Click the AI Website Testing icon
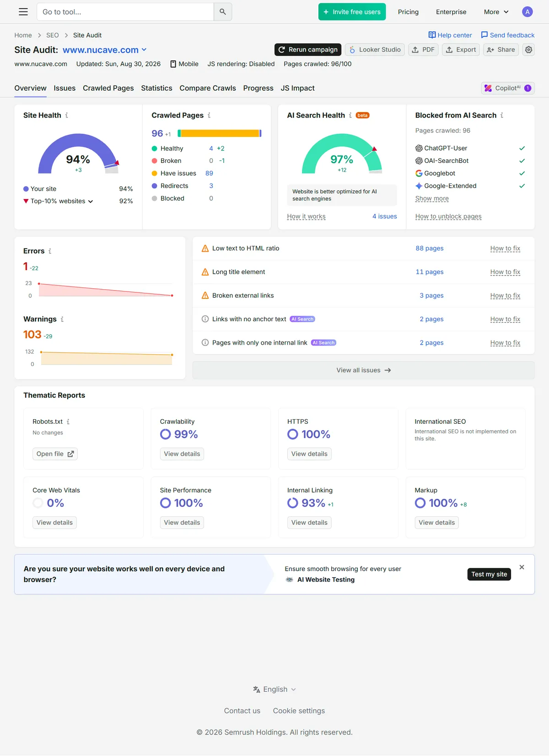 point(289,580)
